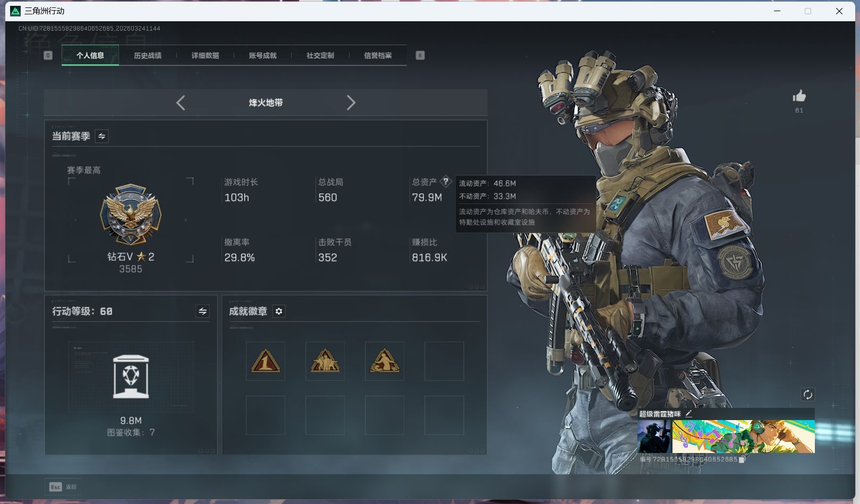Open the 详细数据 tab

point(205,55)
